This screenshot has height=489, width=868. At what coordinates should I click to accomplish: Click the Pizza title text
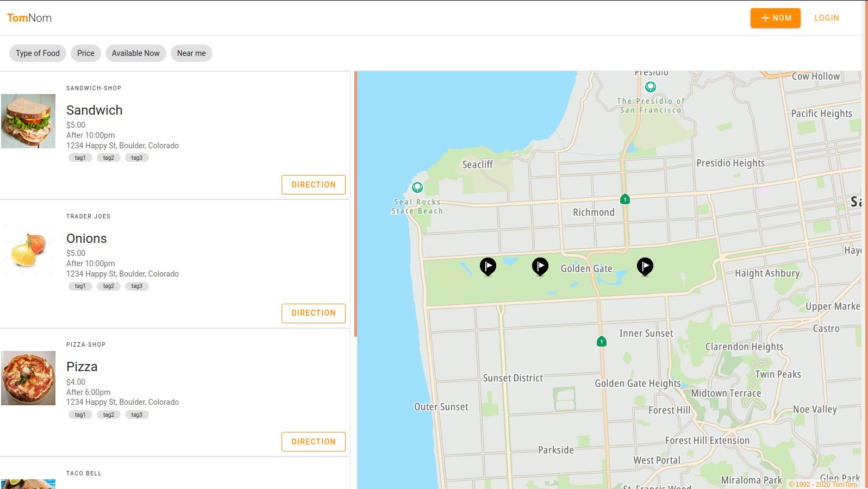pos(82,367)
